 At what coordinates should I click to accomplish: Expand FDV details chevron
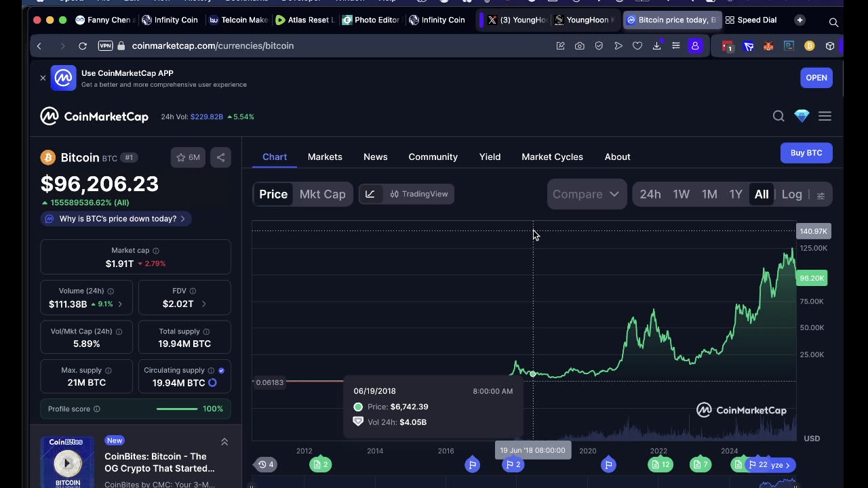[x=203, y=304]
